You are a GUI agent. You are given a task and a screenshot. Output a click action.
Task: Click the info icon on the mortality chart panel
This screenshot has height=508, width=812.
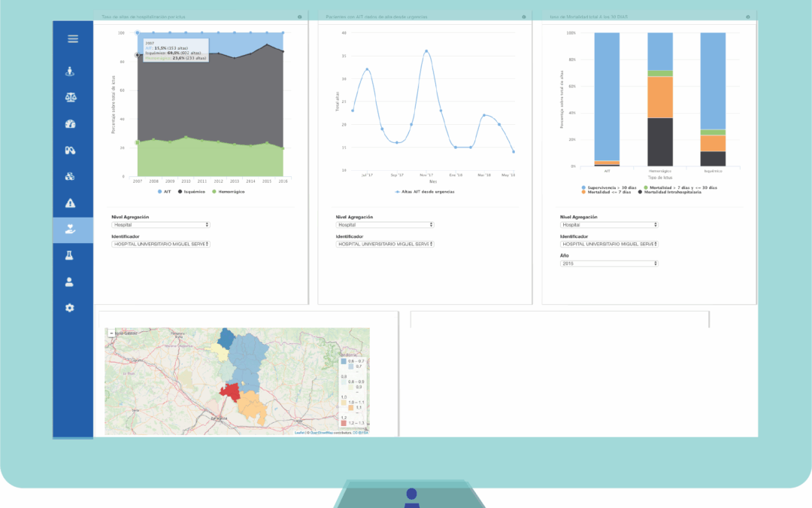(x=748, y=17)
